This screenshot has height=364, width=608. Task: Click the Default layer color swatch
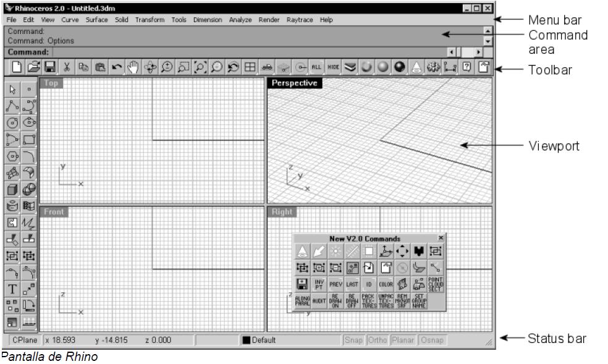tap(247, 340)
